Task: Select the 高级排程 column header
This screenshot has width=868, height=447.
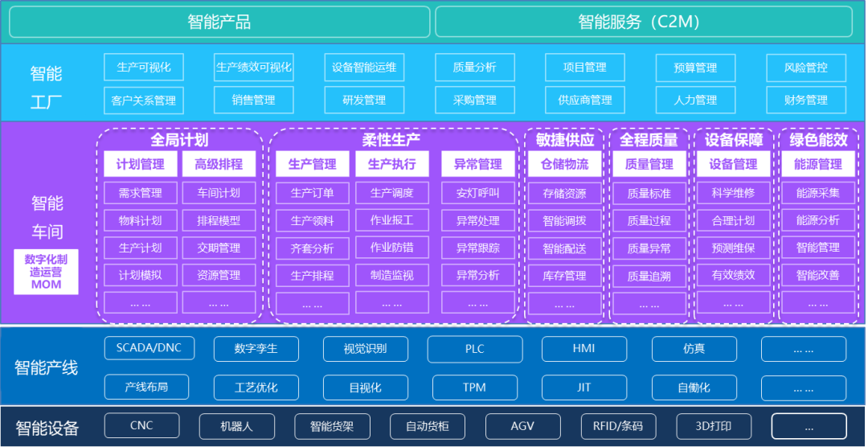Action: [219, 164]
